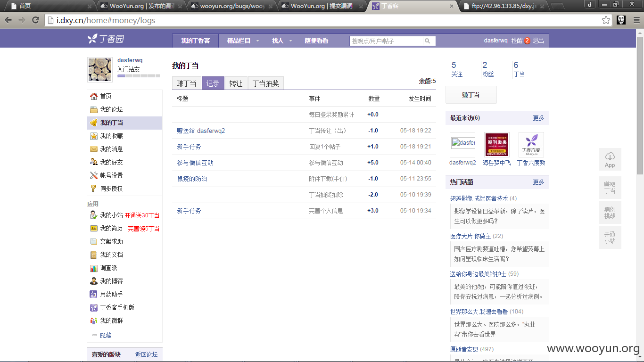
Task: Click the 丁香园 logo in header
Action: click(106, 39)
